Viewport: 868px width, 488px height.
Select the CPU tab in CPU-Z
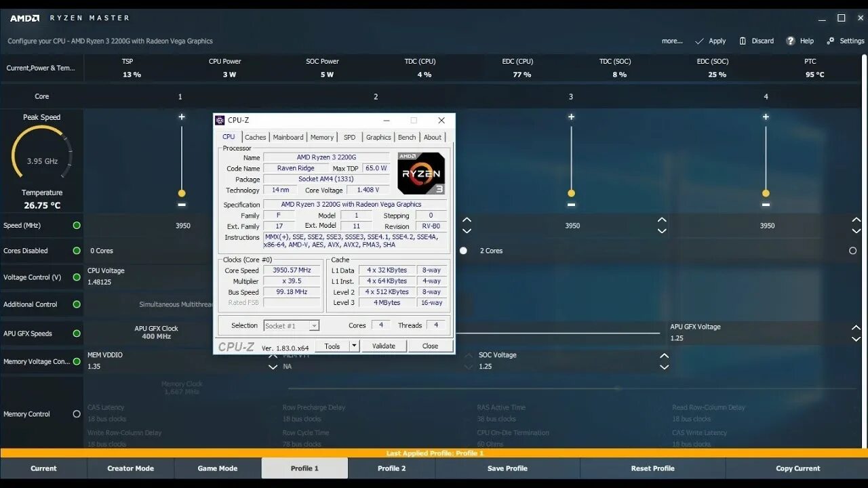click(x=229, y=137)
